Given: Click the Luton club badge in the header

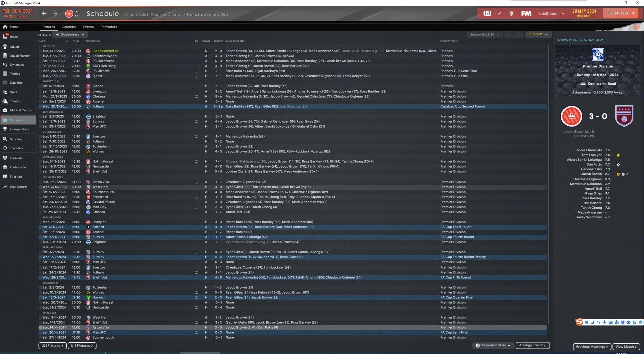Looking at the screenshot, I should [x=69, y=13].
